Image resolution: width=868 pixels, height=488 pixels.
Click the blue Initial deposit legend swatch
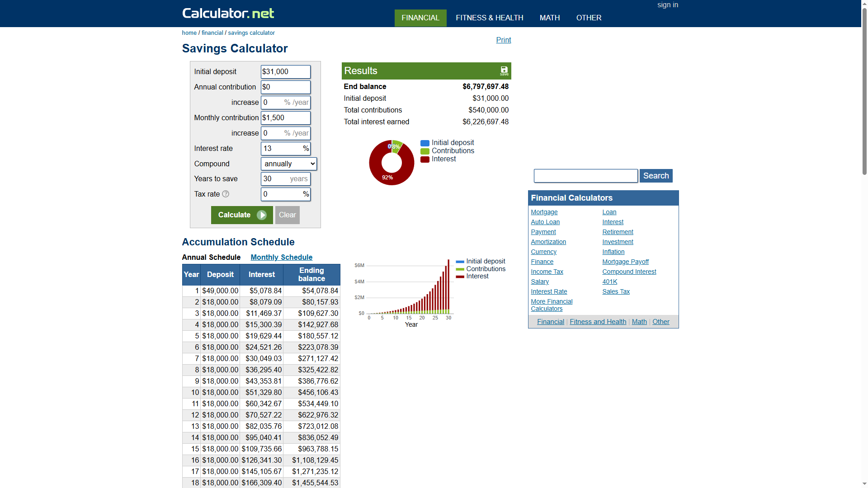tap(425, 143)
